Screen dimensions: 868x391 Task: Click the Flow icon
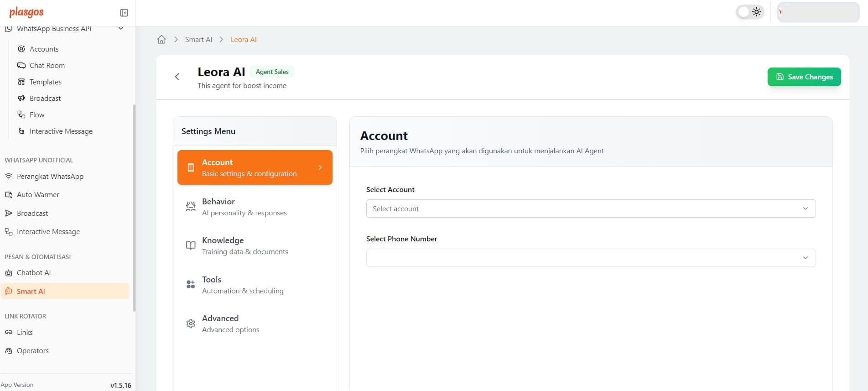click(x=21, y=115)
